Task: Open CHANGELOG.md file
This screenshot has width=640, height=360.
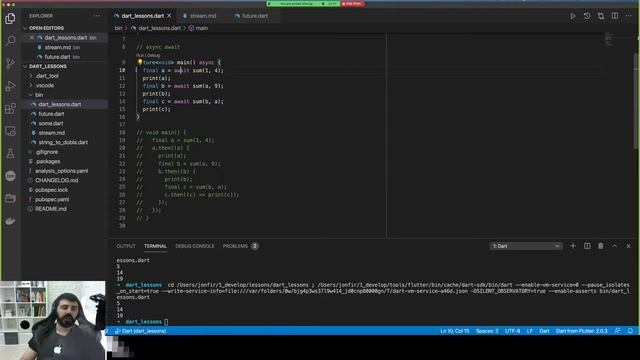Action: 56,180
